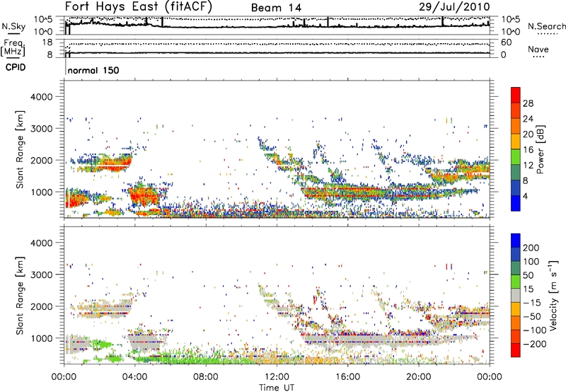Click the "1000" tick of the velocity panel
The height and width of the screenshot is (392, 566).
[x=41, y=338]
